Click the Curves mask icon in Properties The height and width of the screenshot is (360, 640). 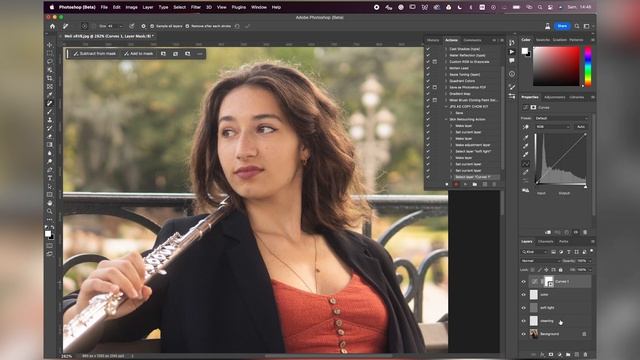[x=533, y=107]
